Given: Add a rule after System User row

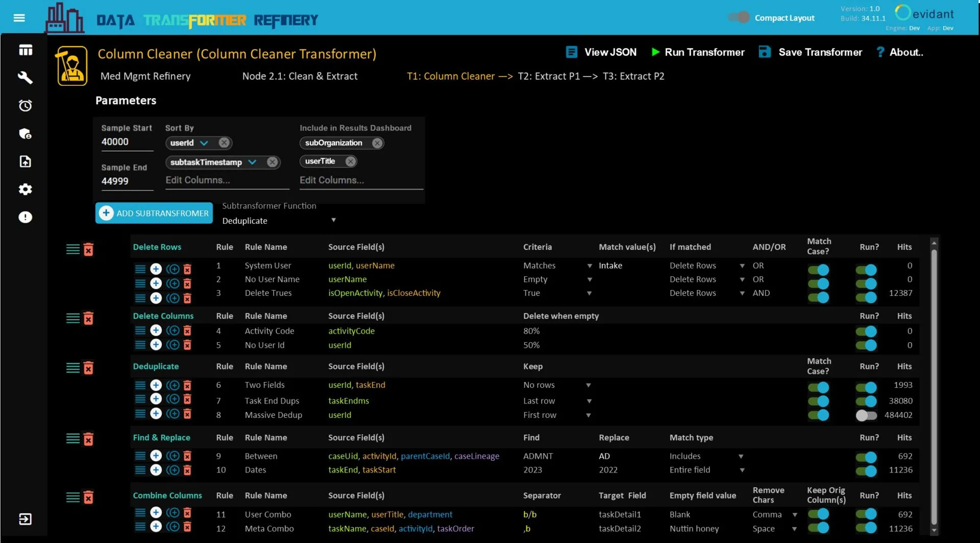Looking at the screenshot, I should pyautogui.click(x=156, y=269).
